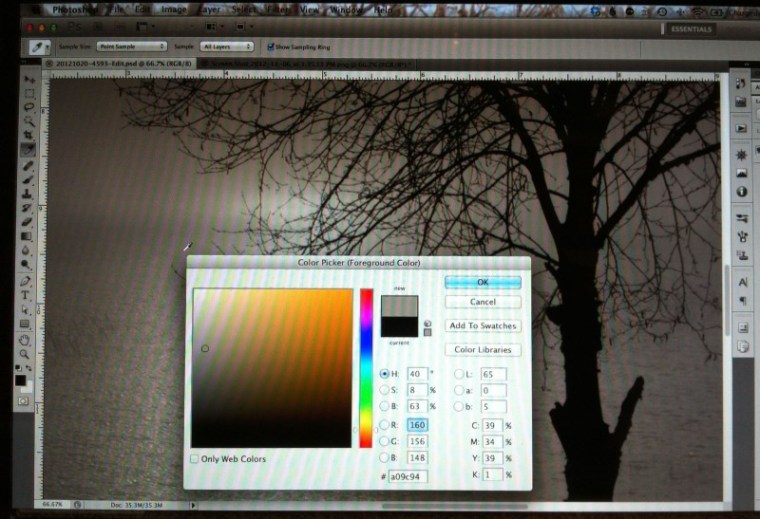760x519 pixels.
Task: Open the Sample Size Point Sample dropdown
Action: click(x=131, y=46)
